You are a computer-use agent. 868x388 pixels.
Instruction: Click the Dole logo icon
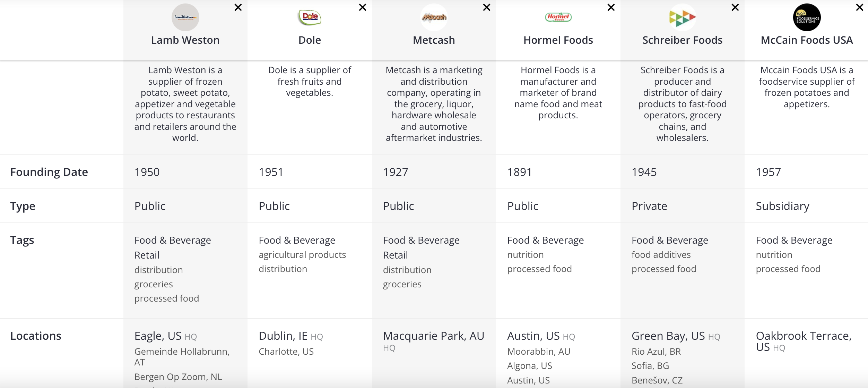point(310,17)
